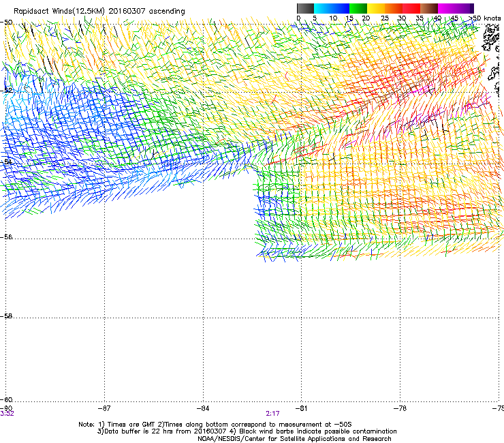Click the 'Data buffer is 22 hrs' note line
The width and height of the screenshot is (504, 443).
click(247, 431)
